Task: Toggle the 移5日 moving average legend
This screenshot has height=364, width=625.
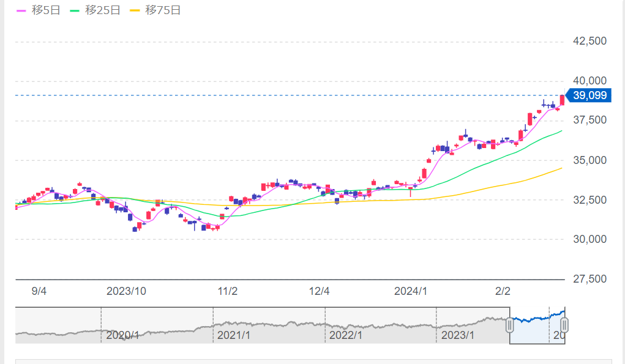Action: click(44, 10)
